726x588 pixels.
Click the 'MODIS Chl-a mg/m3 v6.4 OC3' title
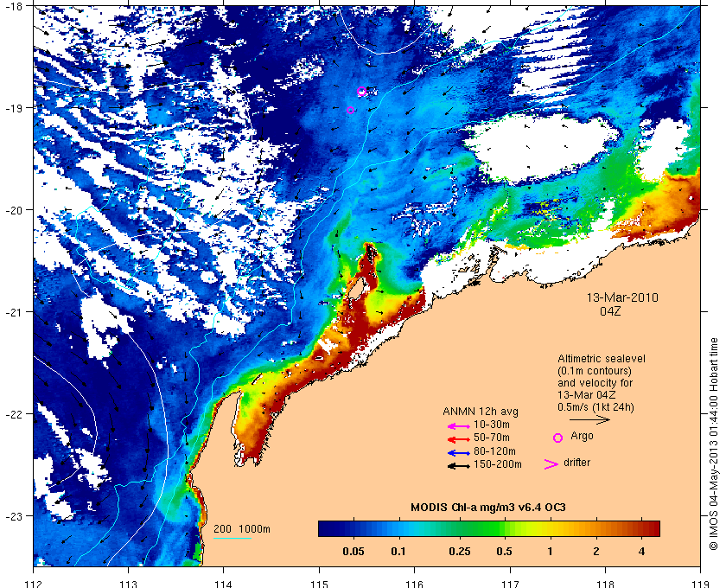coord(488,508)
